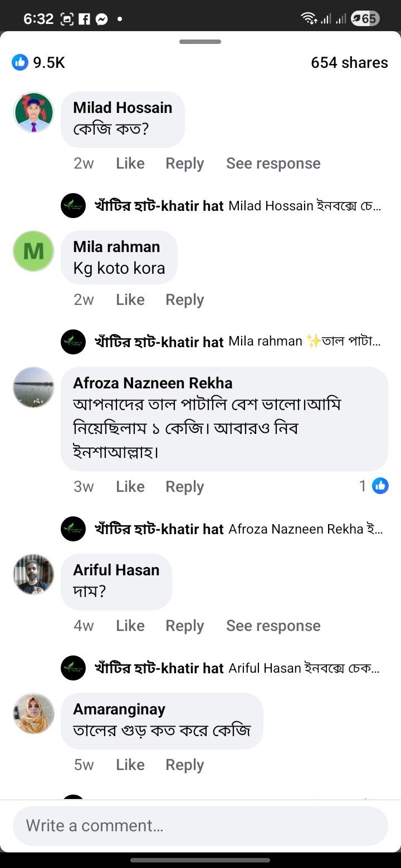Tap the drag handle atop comments sheet
The image size is (401, 868).
click(x=200, y=42)
